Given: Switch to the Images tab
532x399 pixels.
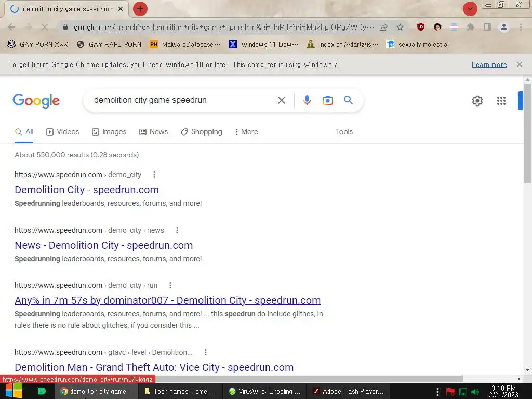Looking at the screenshot, I should click(x=109, y=131).
